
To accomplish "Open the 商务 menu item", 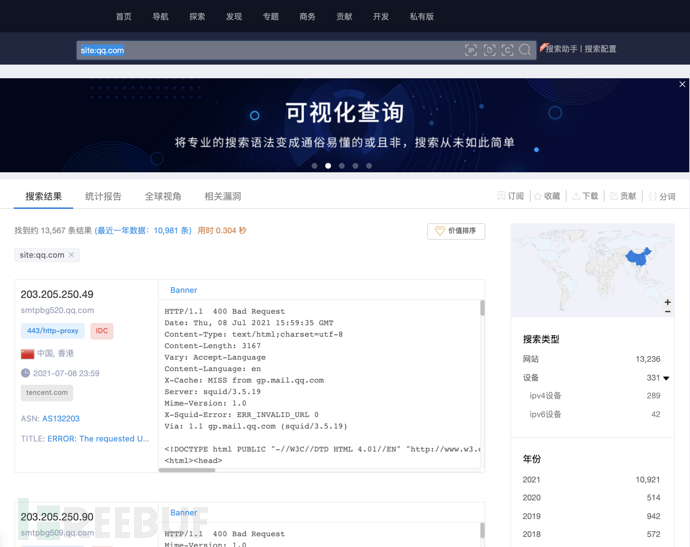I will coord(307,16).
